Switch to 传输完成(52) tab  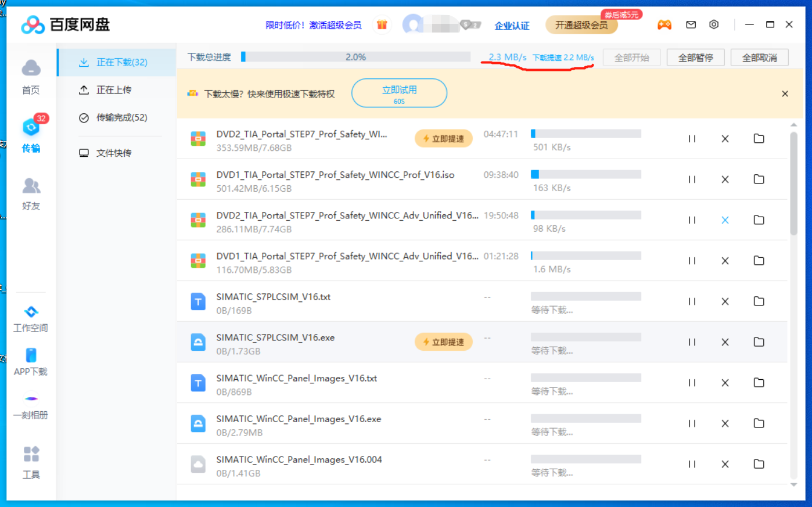click(121, 118)
